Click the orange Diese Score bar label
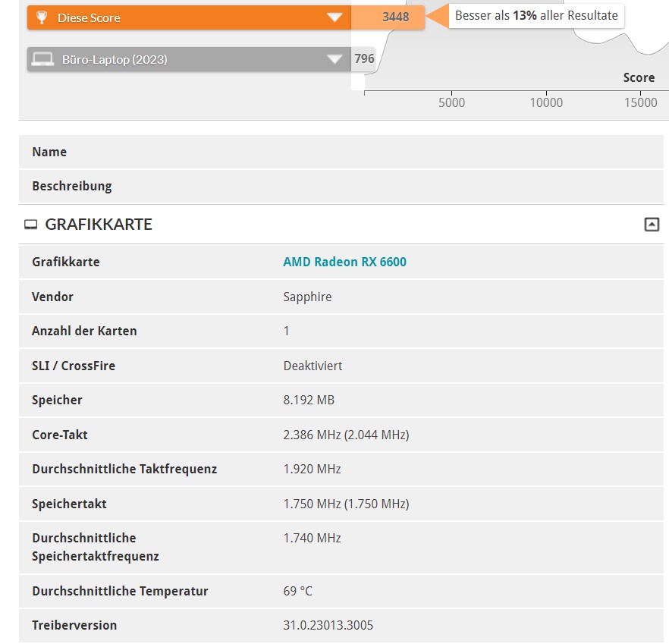Viewport: 669px width, 644px height. point(89,18)
